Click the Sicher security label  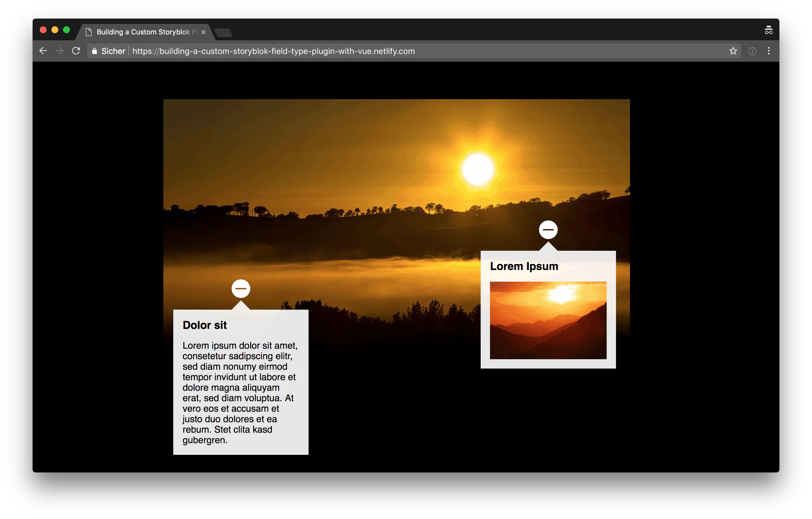click(113, 51)
